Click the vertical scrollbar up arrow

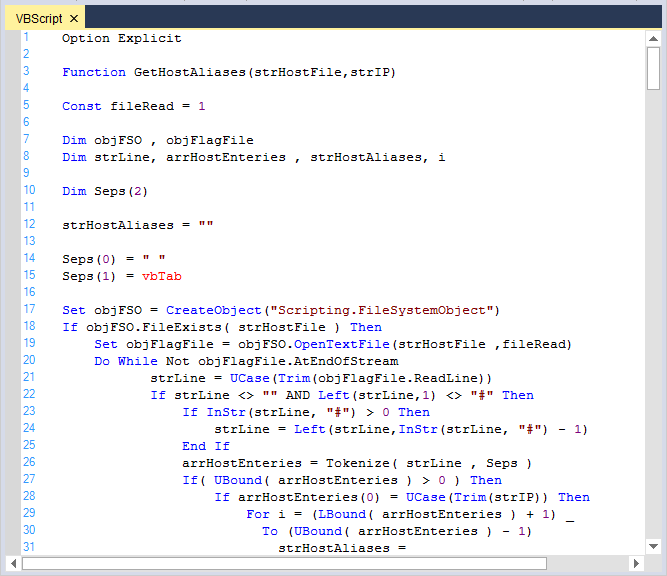(653, 39)
